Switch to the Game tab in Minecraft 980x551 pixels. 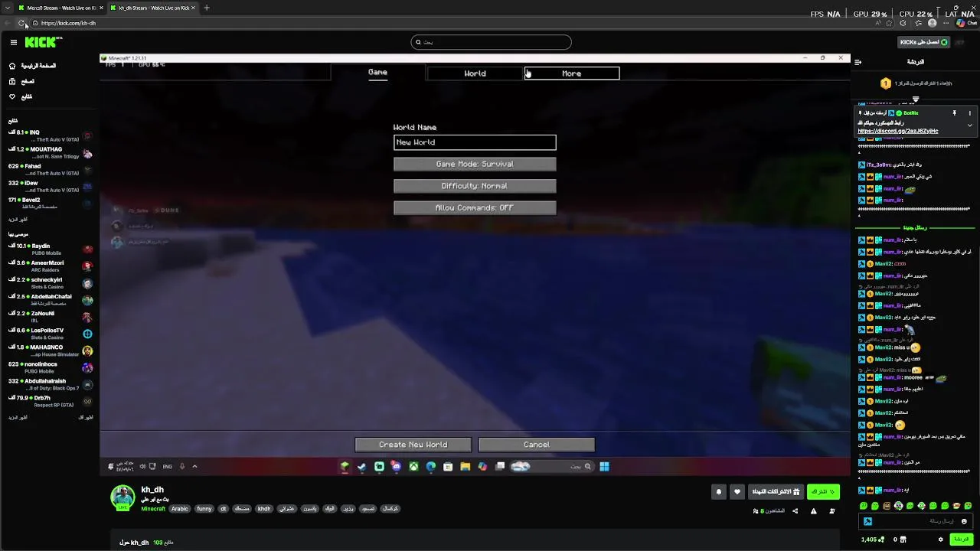pyautogui.click(x=377, y=73)
